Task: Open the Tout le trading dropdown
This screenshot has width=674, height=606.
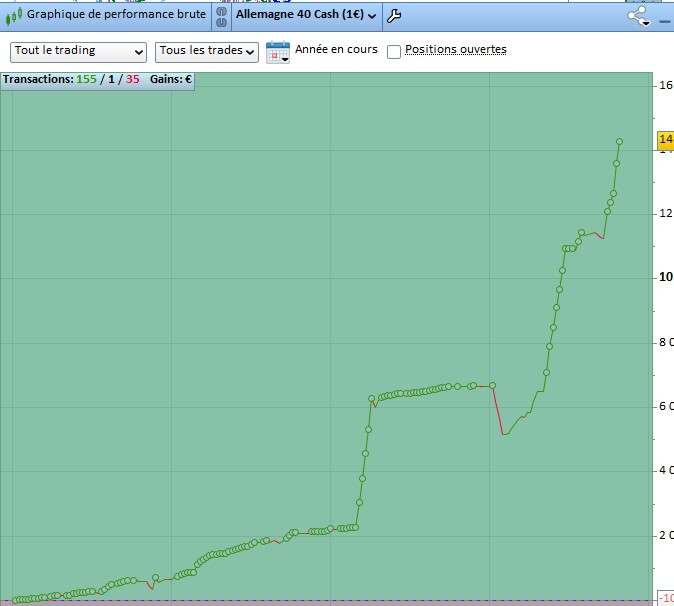Action: [x=78, y=52]
